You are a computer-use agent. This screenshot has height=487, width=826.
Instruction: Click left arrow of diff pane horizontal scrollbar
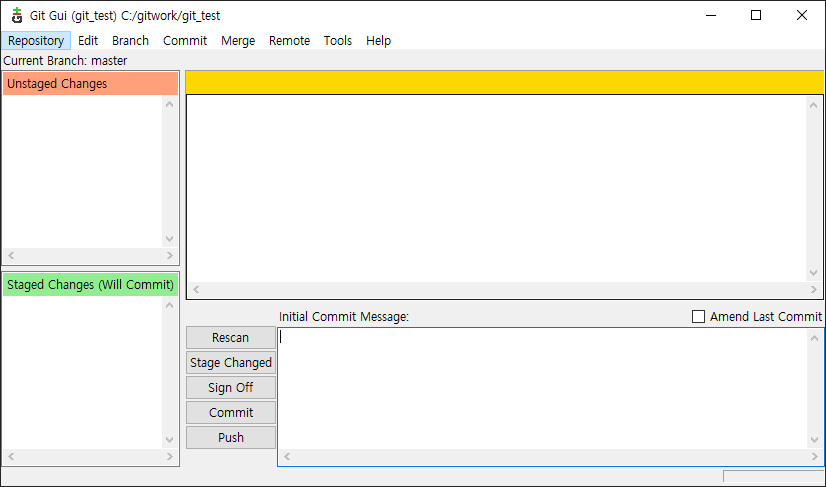(196, 289)
